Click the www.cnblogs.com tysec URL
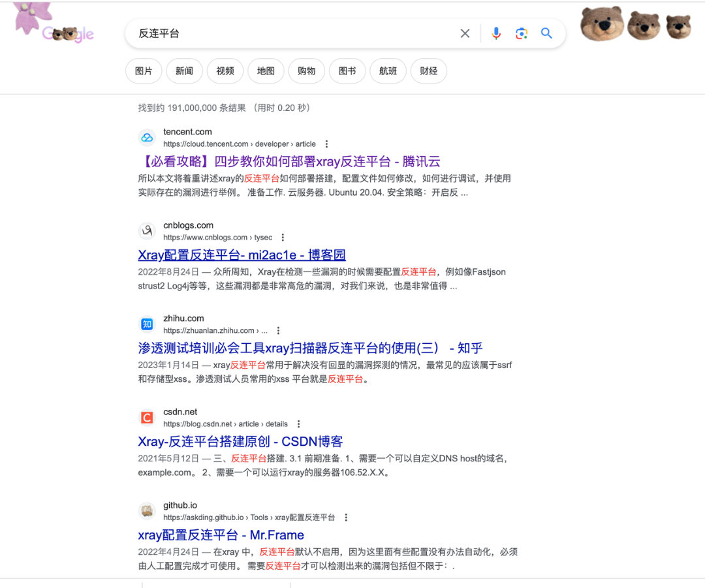 (217, 238)
